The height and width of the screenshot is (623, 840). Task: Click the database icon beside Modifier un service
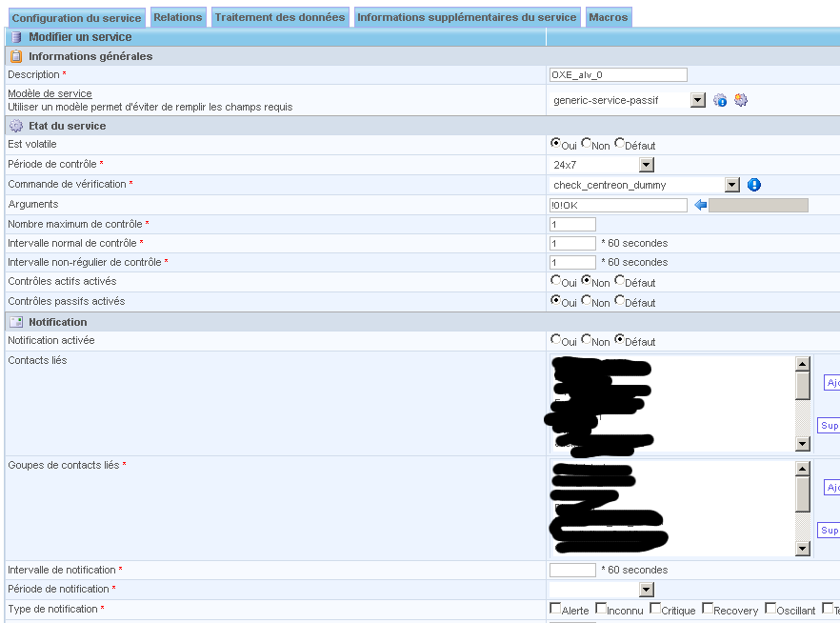[16, 36]
